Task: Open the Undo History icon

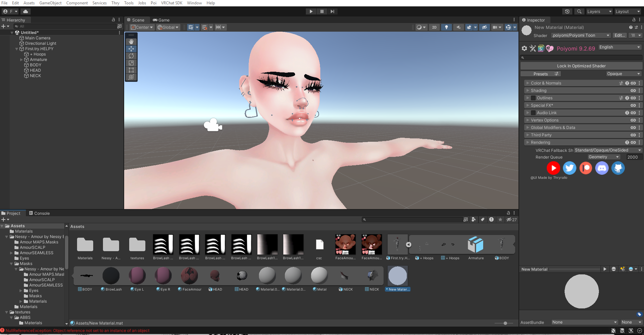Action: (567, 11)
